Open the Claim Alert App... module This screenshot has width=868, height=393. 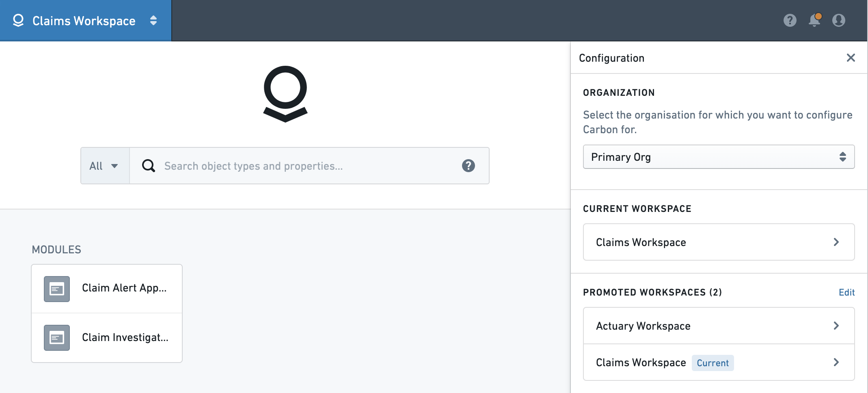[x=107, y=289]
